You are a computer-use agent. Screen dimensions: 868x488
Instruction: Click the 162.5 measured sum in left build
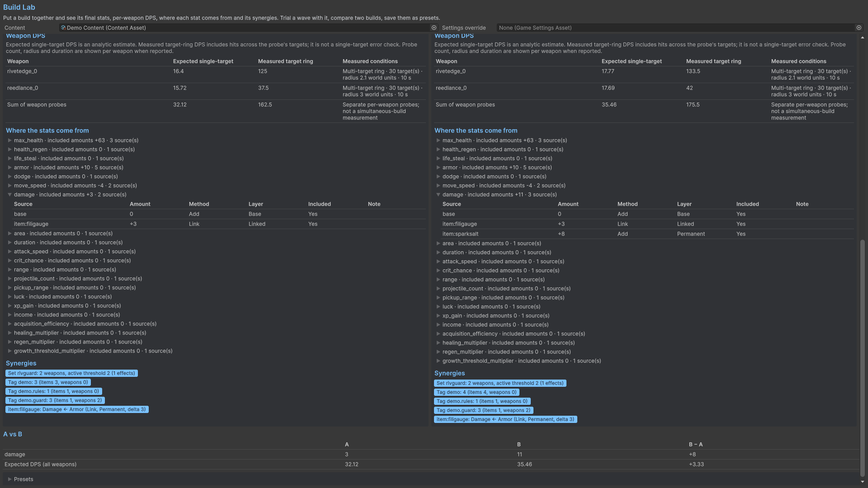[x=265, y=105]
